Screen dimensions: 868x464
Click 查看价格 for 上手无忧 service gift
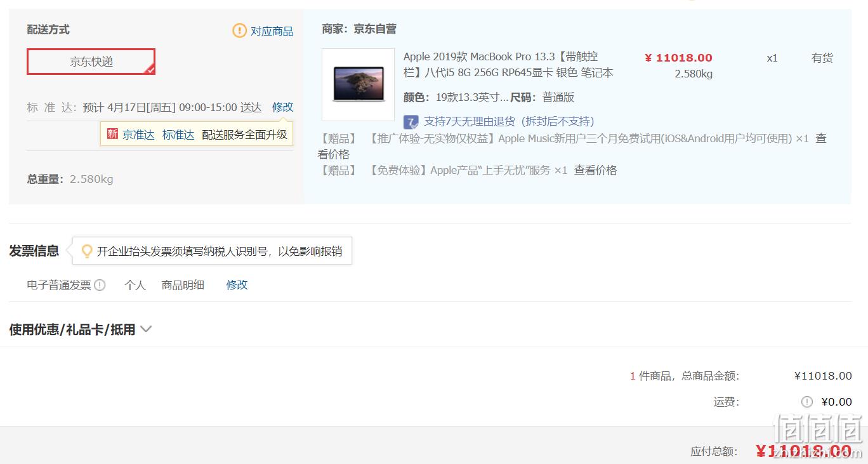(x=595, y=170)
